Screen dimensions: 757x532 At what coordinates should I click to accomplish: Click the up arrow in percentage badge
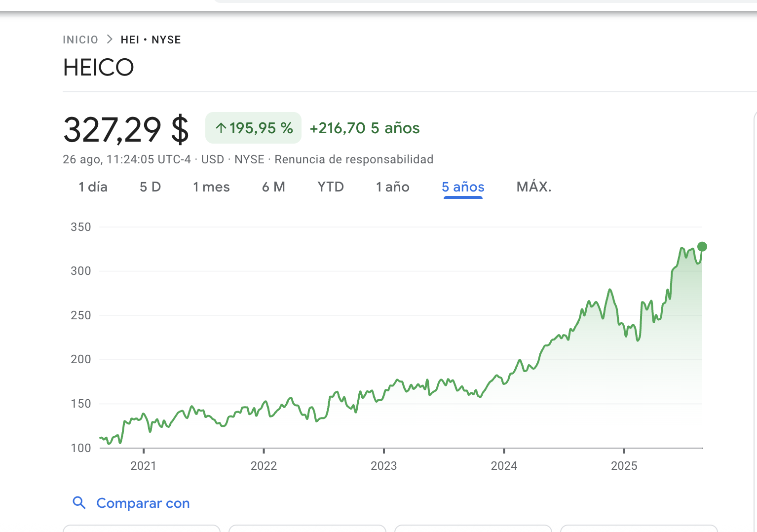pos(221,128)
